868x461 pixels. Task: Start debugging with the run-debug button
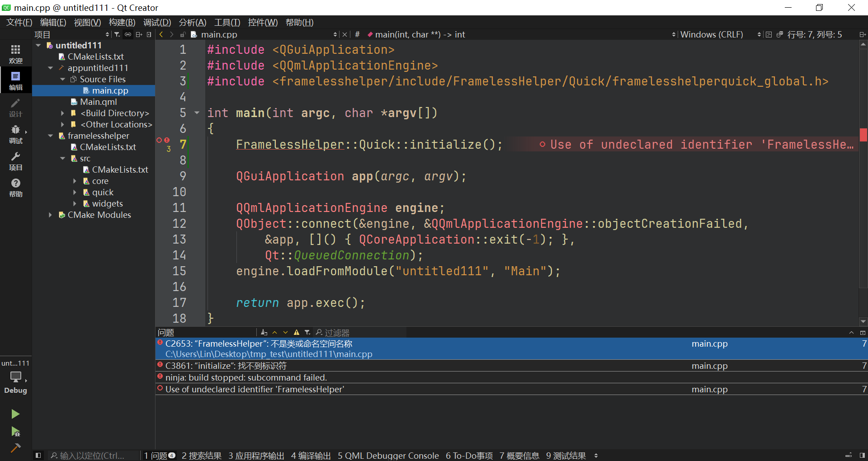point(15,432)
